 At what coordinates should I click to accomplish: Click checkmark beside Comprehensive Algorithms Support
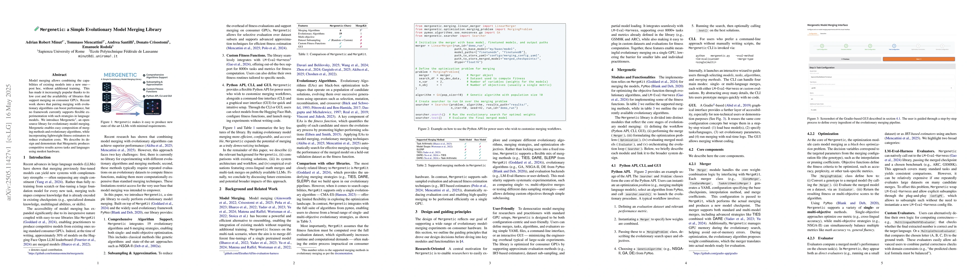[144, 75]
